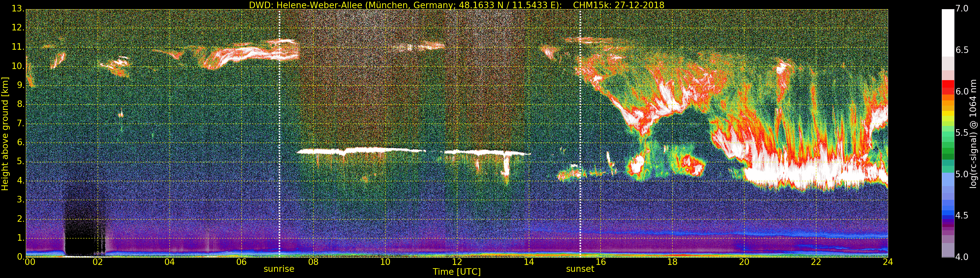Click the "5.0" colorbar tick value
This screenshot has width=980, height=278.
pos(962,174)
